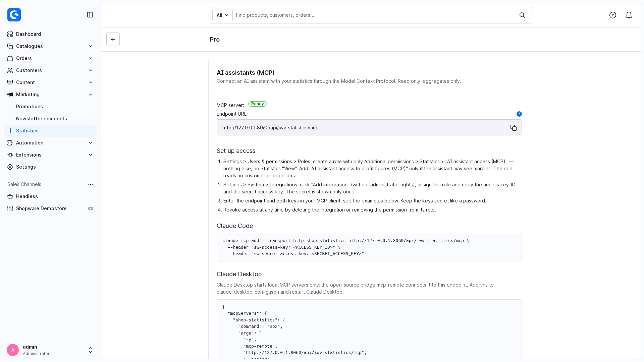This screenshot has height=362, width=644.
Task: Click the Extensions plug icon
Action: pos(10,155)
